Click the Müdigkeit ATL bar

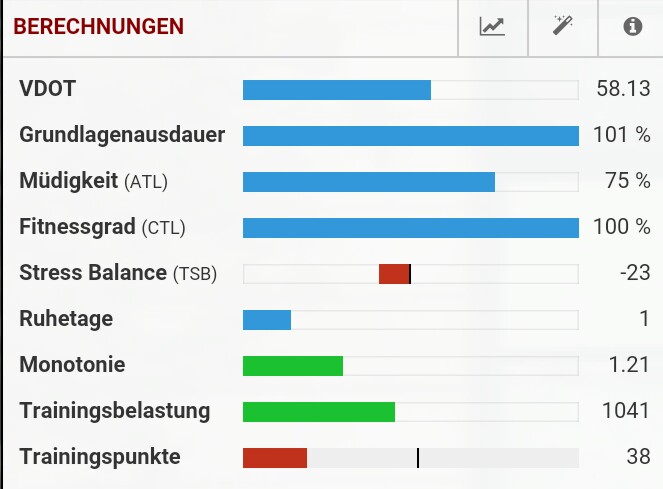(369, 182)
